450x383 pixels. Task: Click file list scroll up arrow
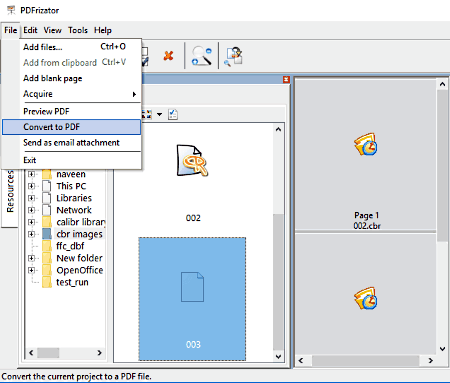tap(278, 129)
